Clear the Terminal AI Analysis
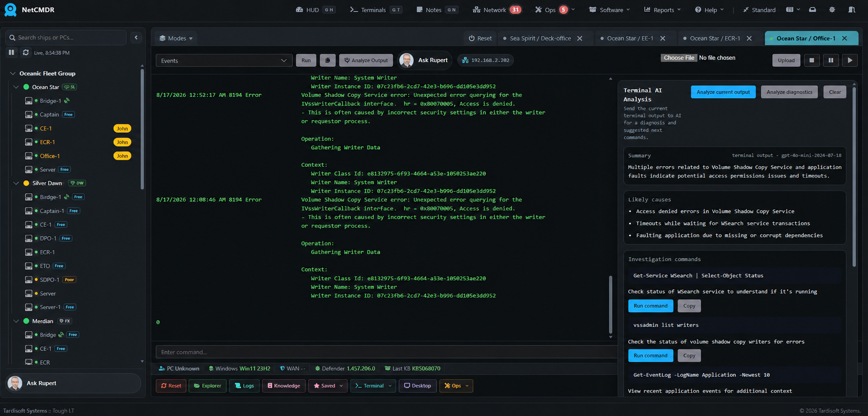Screen dimensions: 868x416 tap(834, 92)
